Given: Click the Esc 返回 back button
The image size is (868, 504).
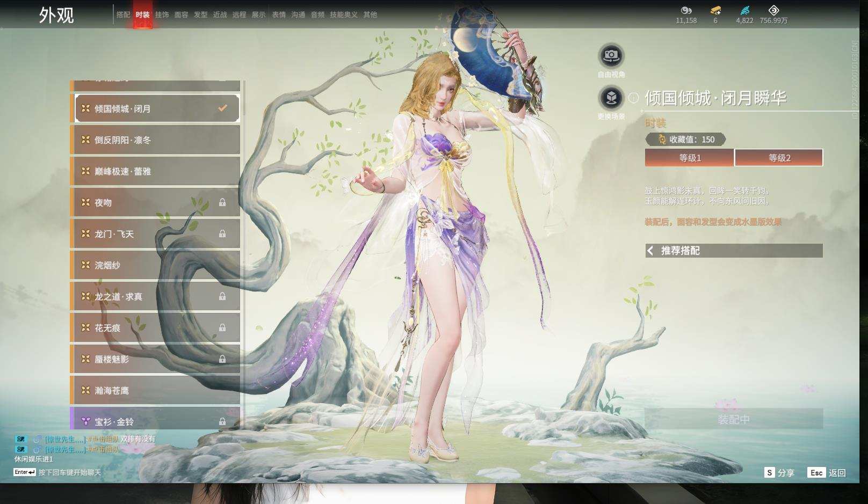Looking at the screenshot, I should [x=827, y=473].
